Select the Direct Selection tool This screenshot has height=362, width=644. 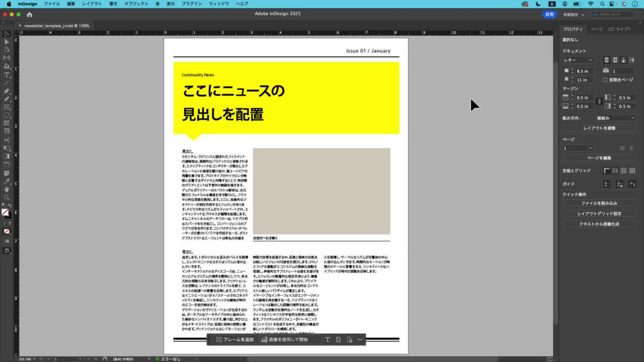(x=6, y=42)
